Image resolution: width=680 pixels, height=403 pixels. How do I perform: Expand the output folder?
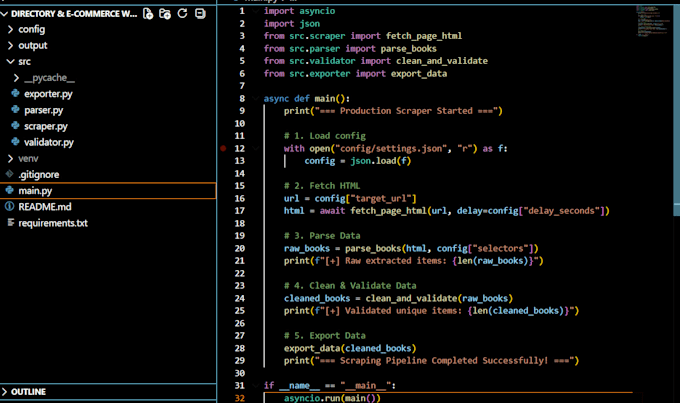tap(10, 46)
